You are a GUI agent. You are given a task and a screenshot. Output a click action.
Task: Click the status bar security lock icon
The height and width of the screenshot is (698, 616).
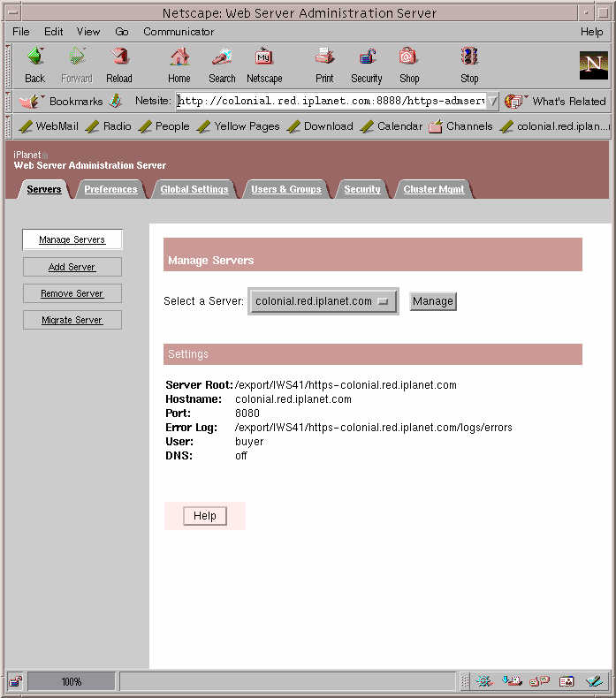tap(16, 681)
